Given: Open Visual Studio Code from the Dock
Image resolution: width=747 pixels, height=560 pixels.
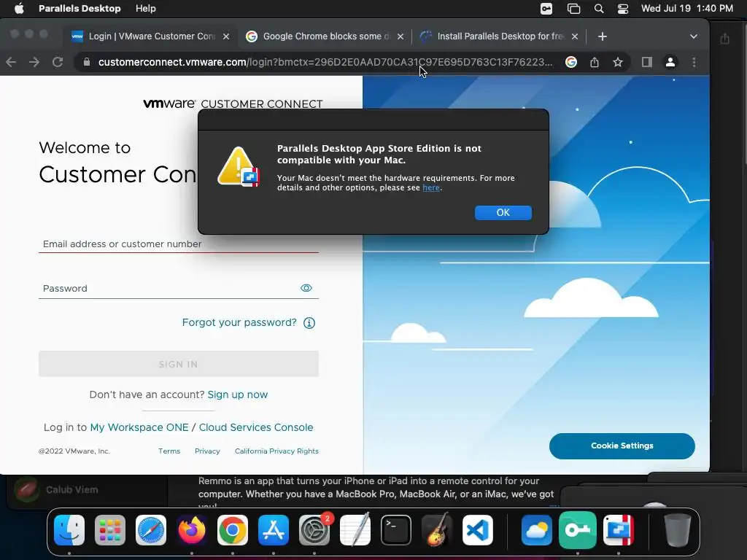Looking at the screenshot, I should tap(477, 529).
